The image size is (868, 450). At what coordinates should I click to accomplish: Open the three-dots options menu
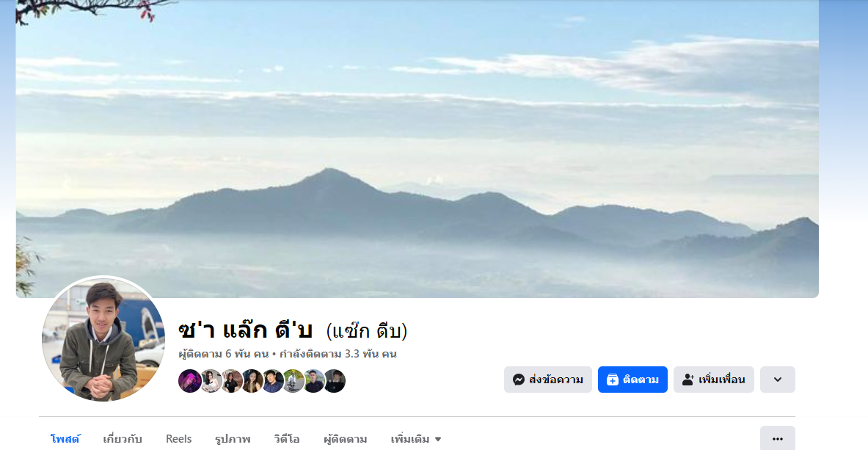(x=777, y=439)
